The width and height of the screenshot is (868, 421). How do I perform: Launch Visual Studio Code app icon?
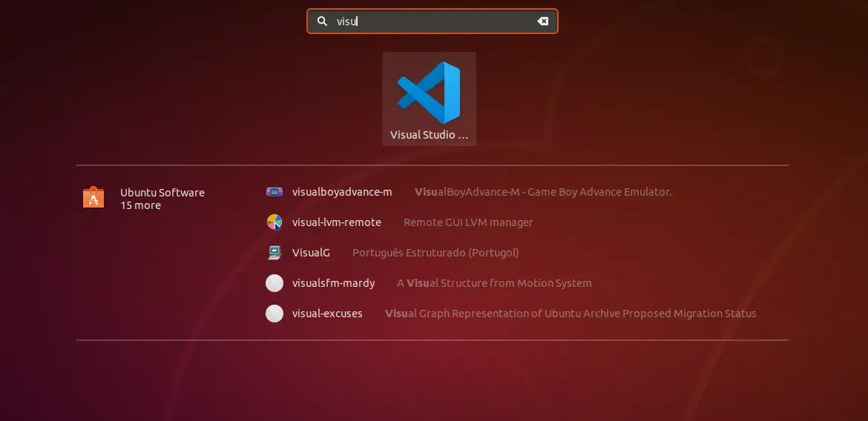point(429,93)
